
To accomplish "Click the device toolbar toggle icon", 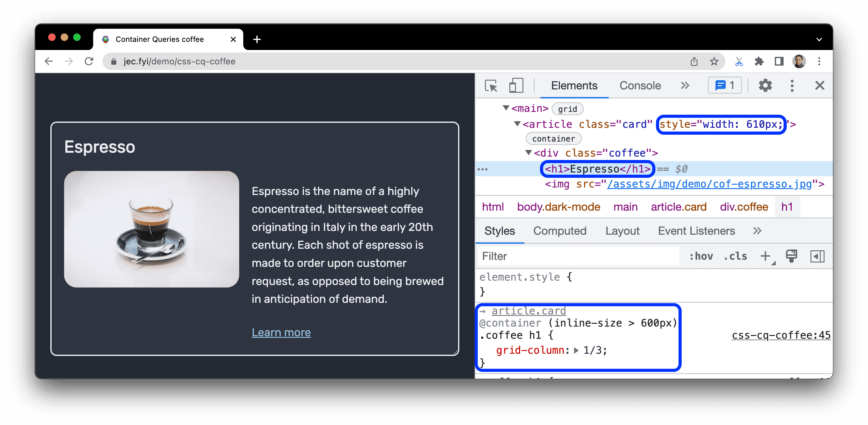I will [x=514, y=86].
